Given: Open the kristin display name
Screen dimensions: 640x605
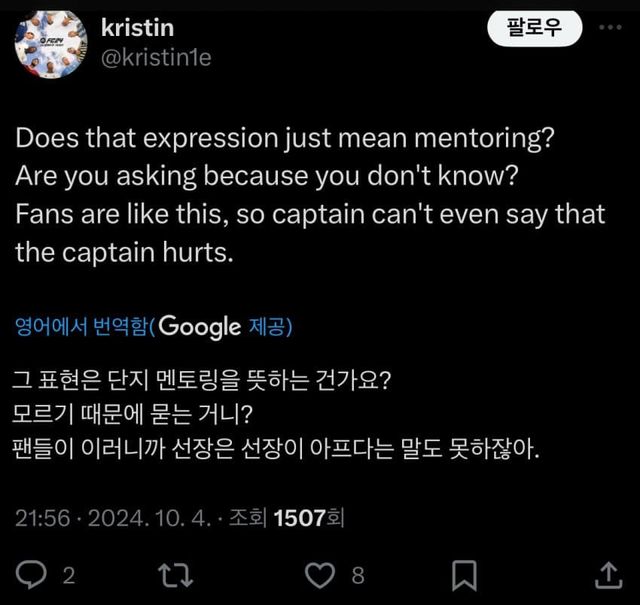Looking at the screenshot, I should [137, 27].
